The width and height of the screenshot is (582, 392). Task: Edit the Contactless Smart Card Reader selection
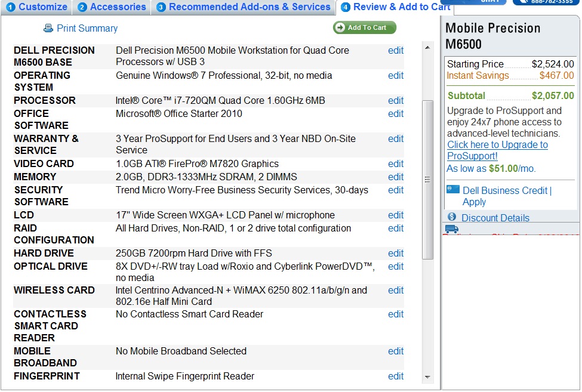pos(396,314)
